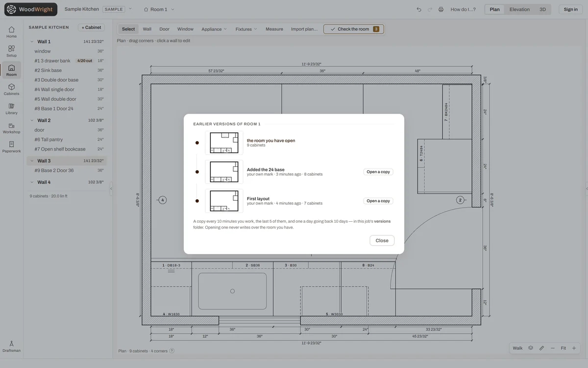The width and height of the screenshot is (588, 368).
Task: Collapse the cabinet list panel handle
Action: point(111,188)
